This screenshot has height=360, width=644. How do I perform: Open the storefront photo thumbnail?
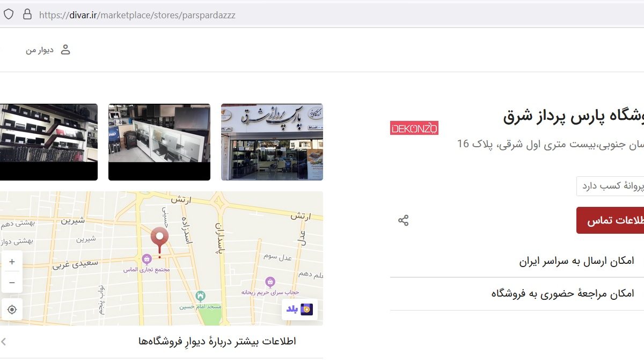click(x=272, y=142)
